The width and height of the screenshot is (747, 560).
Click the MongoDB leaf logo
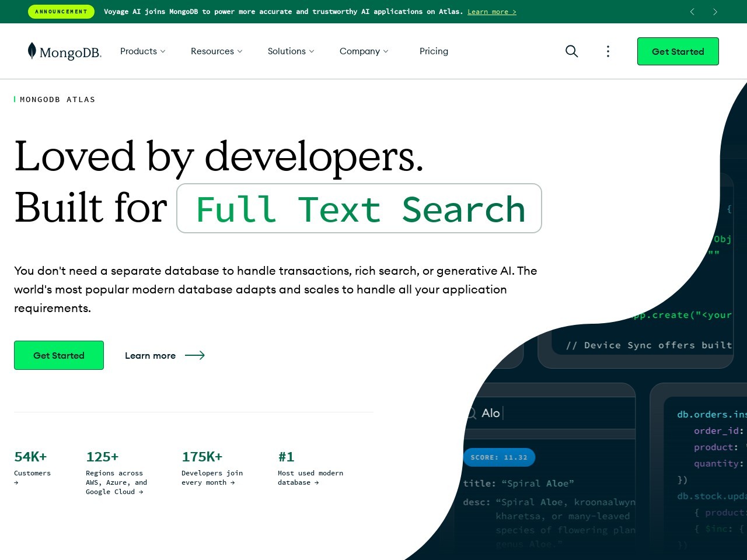coord(65,51)
